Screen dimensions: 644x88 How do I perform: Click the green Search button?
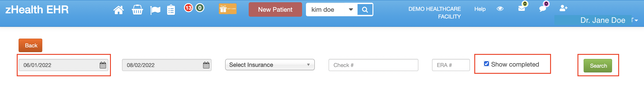pos(598,66)
